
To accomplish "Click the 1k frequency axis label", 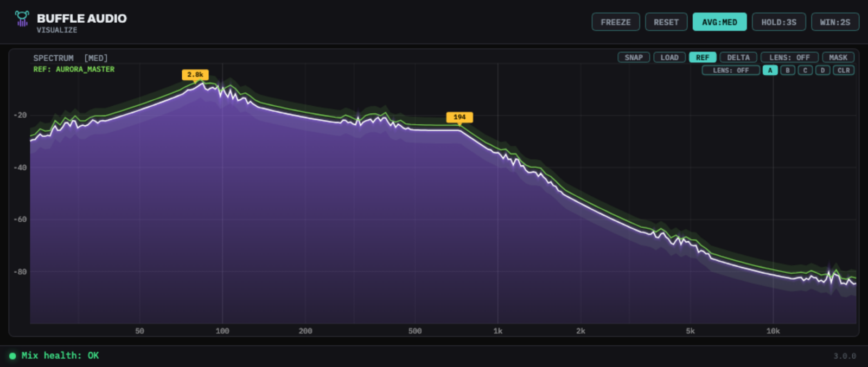I will click(x=498, y=331).
